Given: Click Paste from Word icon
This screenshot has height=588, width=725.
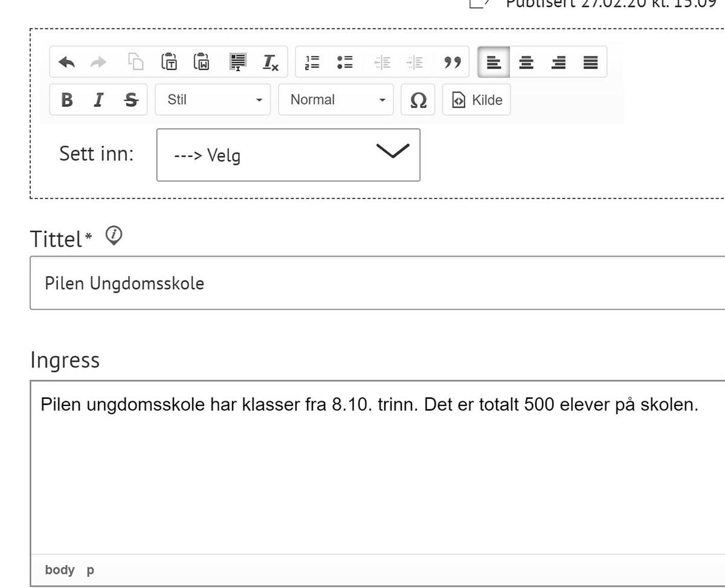Looking at the screenshot, I should [201, 62].
